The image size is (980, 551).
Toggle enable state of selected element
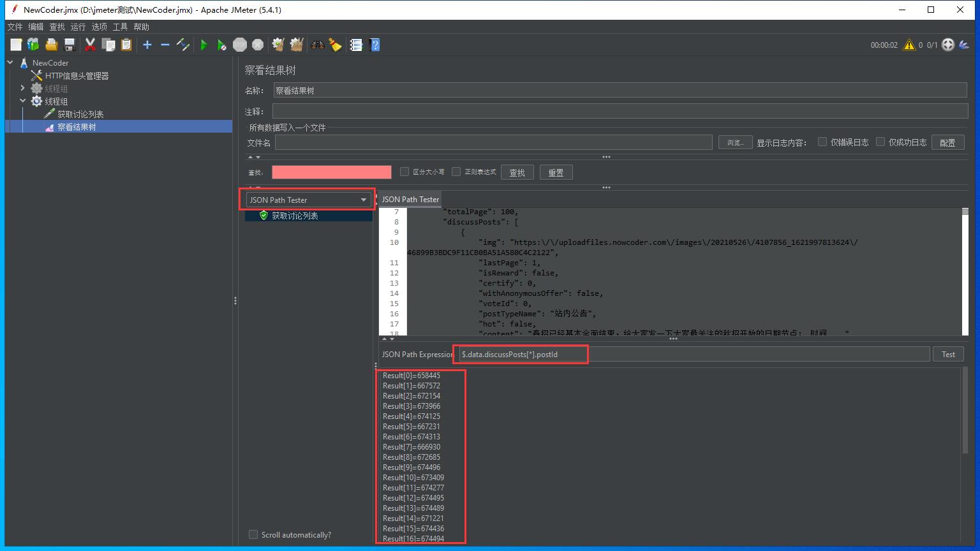183,45
